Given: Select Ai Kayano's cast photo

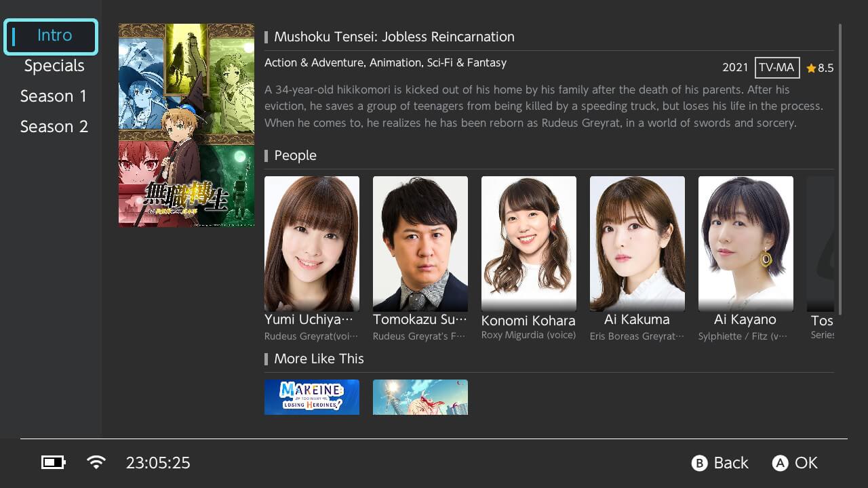Looking at the screenshot, I should (x=746, y=244).
